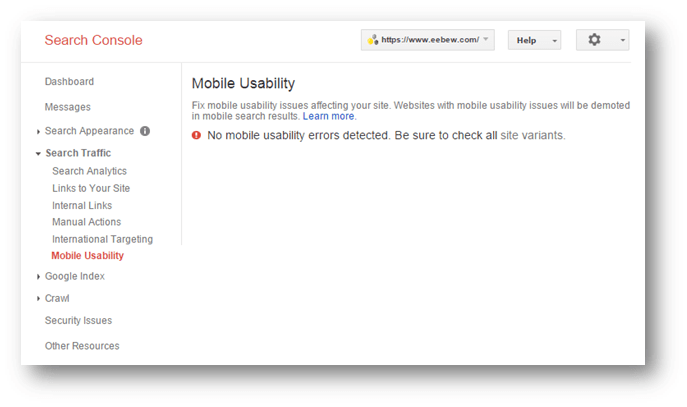Collapse the Search Traffic section
The image size is (687, 407).
tap(38, 153)
